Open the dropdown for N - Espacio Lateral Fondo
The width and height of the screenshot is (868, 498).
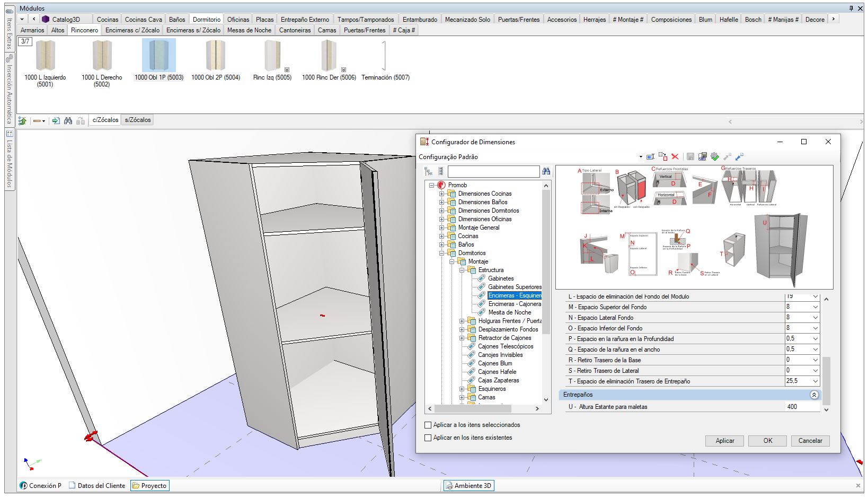point(815,318)
